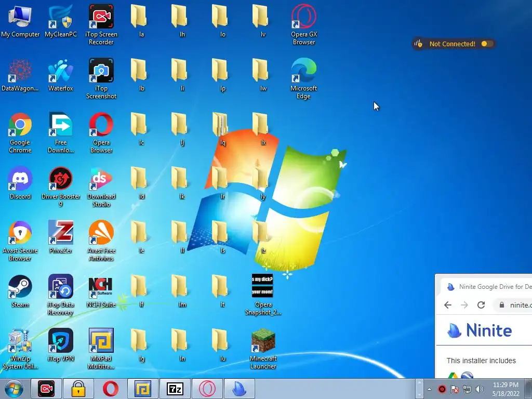Launch Opera GX Browser desktop shortcut
Image resolution: width=532 pixels, height=399 pixels.
[303, 24]
